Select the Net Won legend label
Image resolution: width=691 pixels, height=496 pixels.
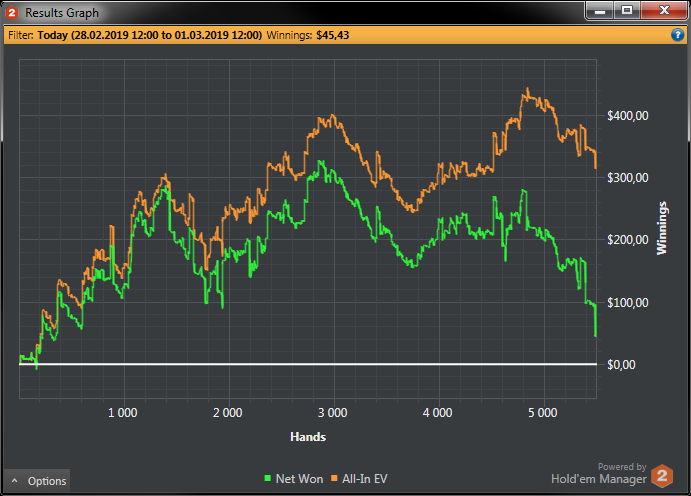(299, 479)
